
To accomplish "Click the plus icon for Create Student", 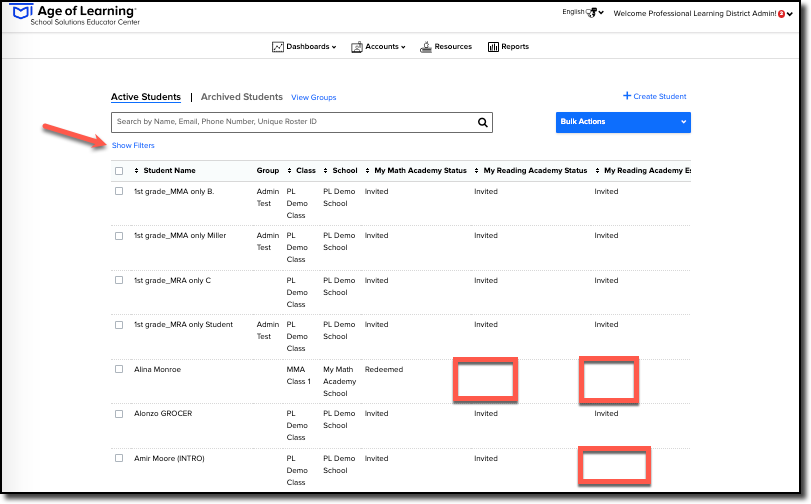I will click(627, 96).
